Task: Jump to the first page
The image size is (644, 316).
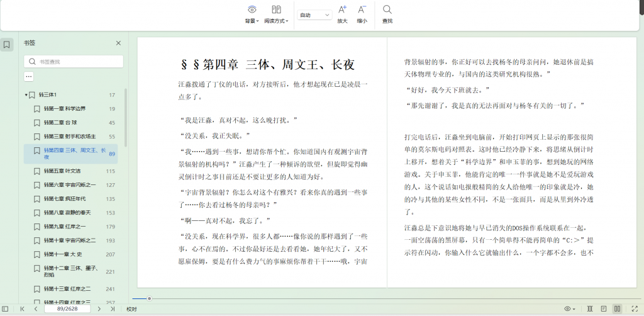Action: pyautogui.click(x=22, y=308)
